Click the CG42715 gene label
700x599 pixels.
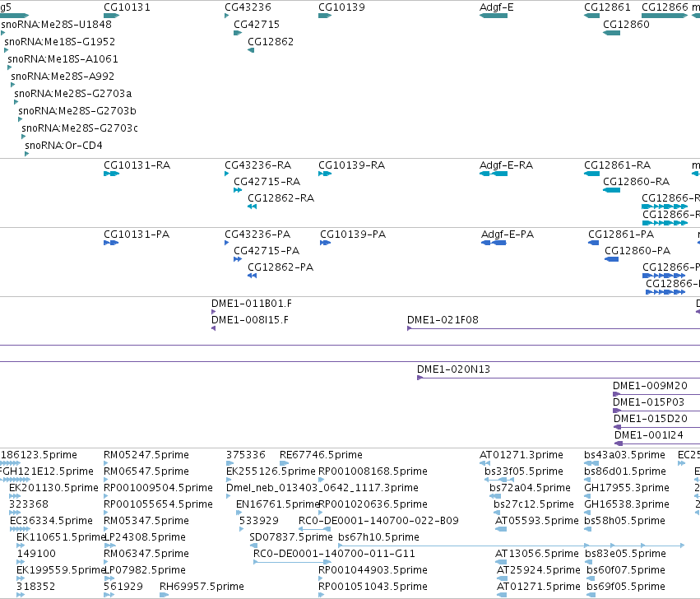[257, 24]
